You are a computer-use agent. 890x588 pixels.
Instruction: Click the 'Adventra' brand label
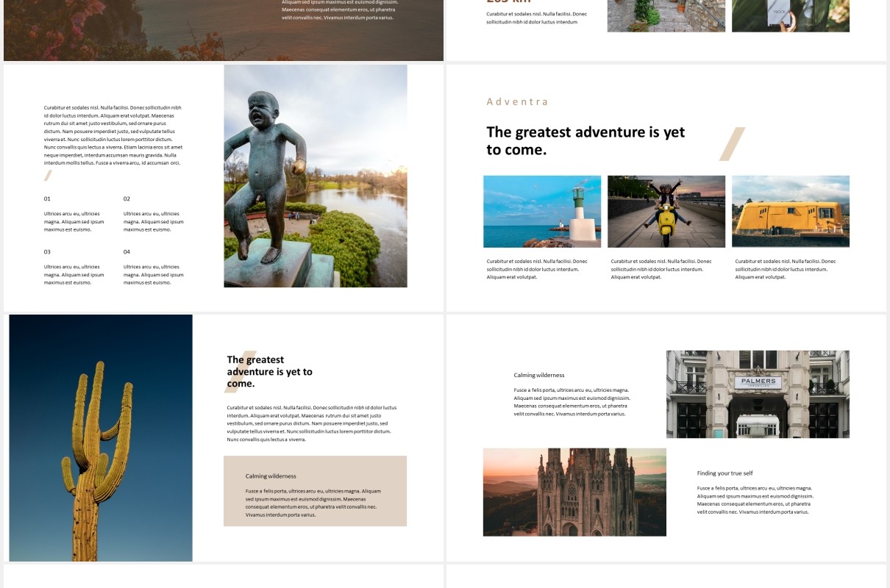pyautogui.click(x=517, y=101)
